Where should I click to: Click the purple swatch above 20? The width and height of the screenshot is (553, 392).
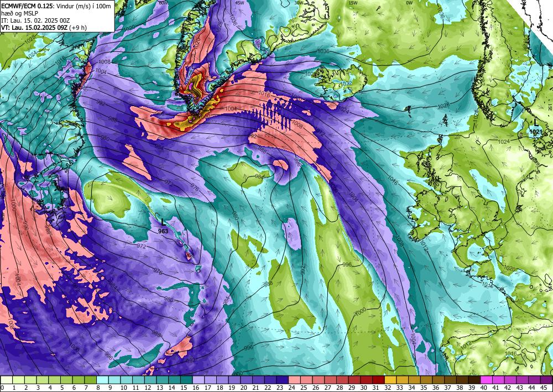(x=247, y=380)
